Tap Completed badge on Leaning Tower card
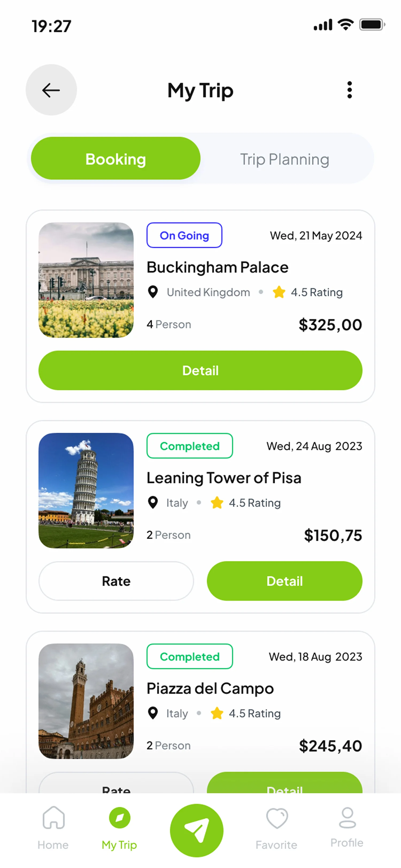 [189, 446]
